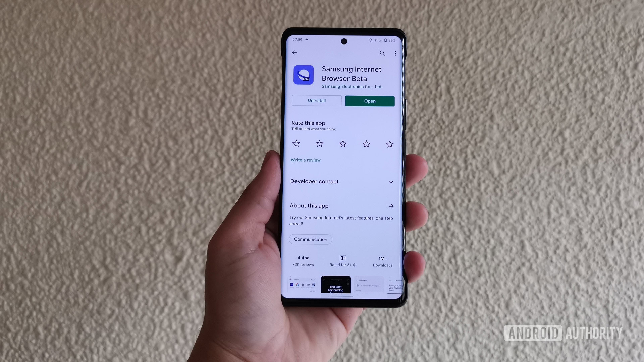Tap the first star rating icon
This screenshot has width=644, height=362.
point(296,144)
